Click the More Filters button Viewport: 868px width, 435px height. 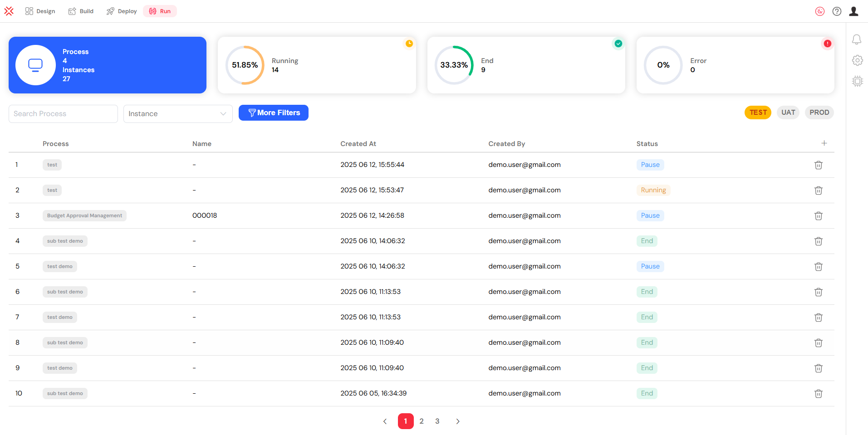[273, 112]
